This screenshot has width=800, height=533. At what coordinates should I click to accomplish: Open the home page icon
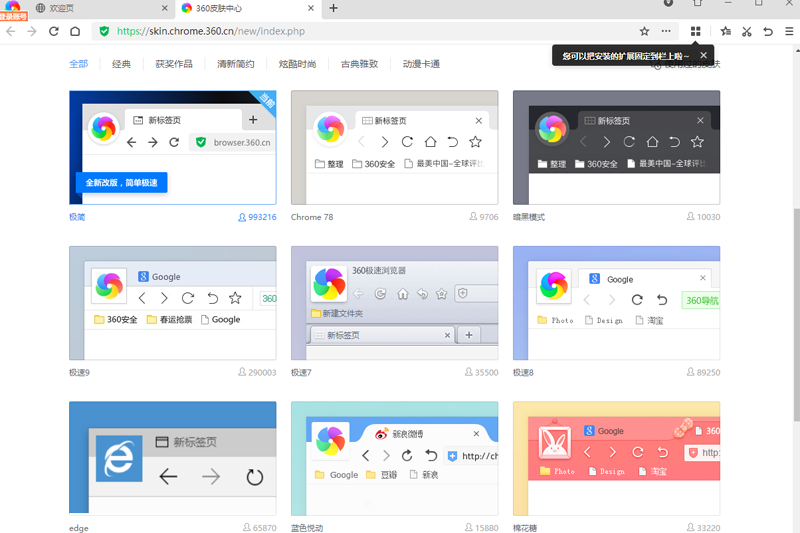coord(75,32)
